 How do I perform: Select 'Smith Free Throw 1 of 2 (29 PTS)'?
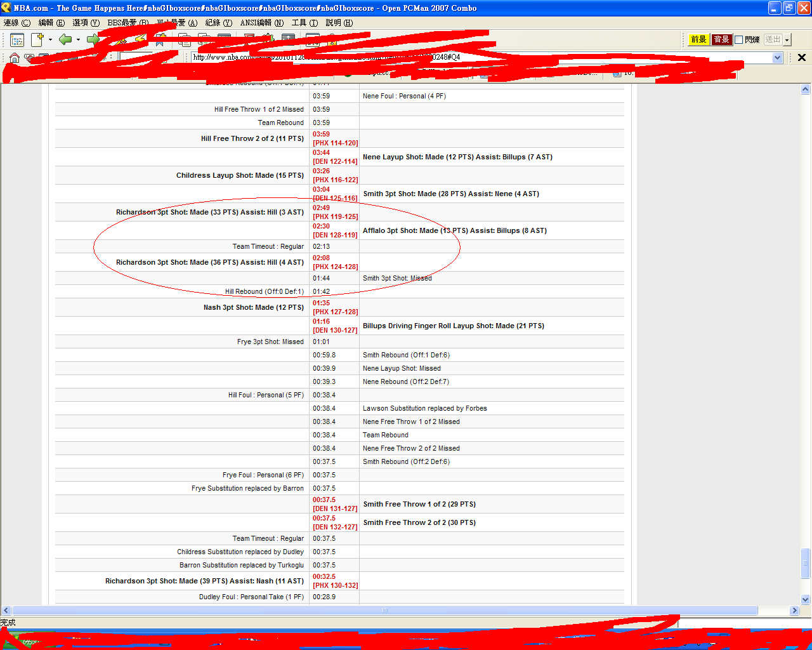tap(419, 504)
